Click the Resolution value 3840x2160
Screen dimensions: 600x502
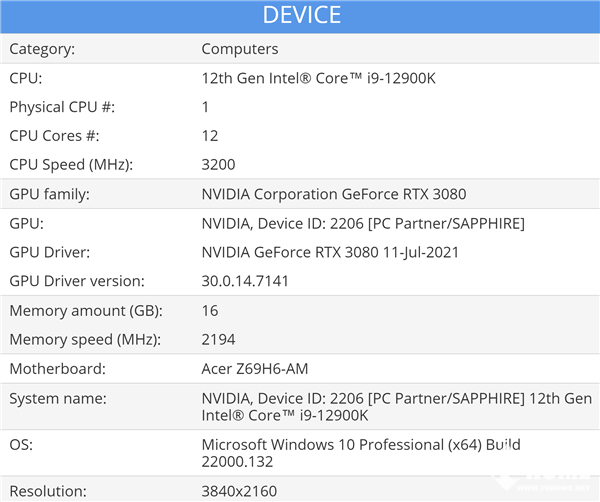point(239,491)
